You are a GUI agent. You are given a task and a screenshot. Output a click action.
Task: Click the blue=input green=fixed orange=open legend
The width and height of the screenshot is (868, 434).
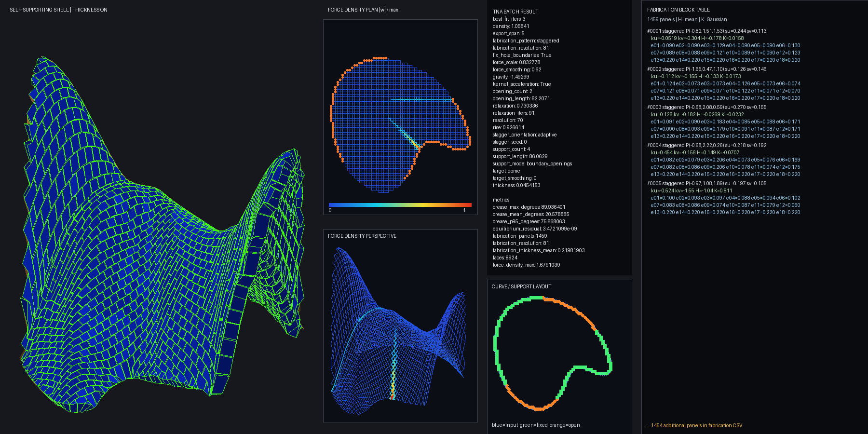coord(536,425)
